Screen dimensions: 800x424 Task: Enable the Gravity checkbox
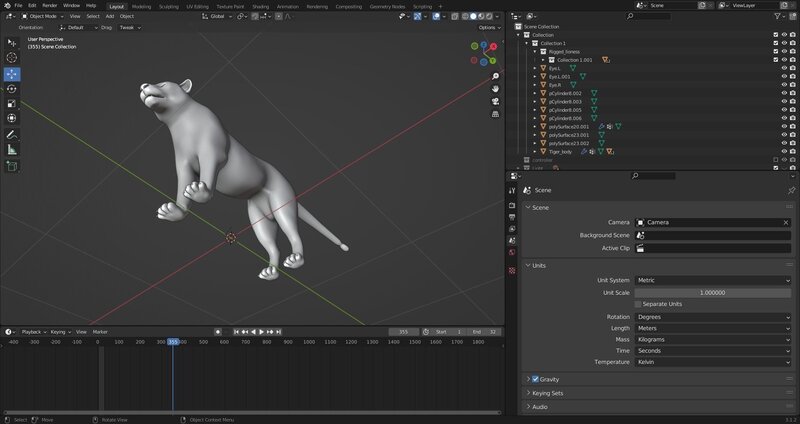click(536, 380)
